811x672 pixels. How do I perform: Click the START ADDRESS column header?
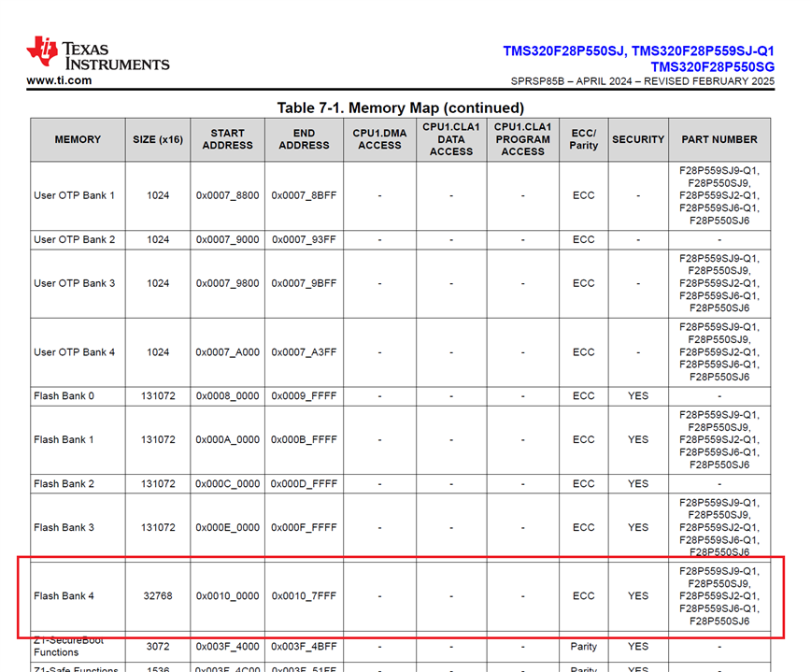228,139
